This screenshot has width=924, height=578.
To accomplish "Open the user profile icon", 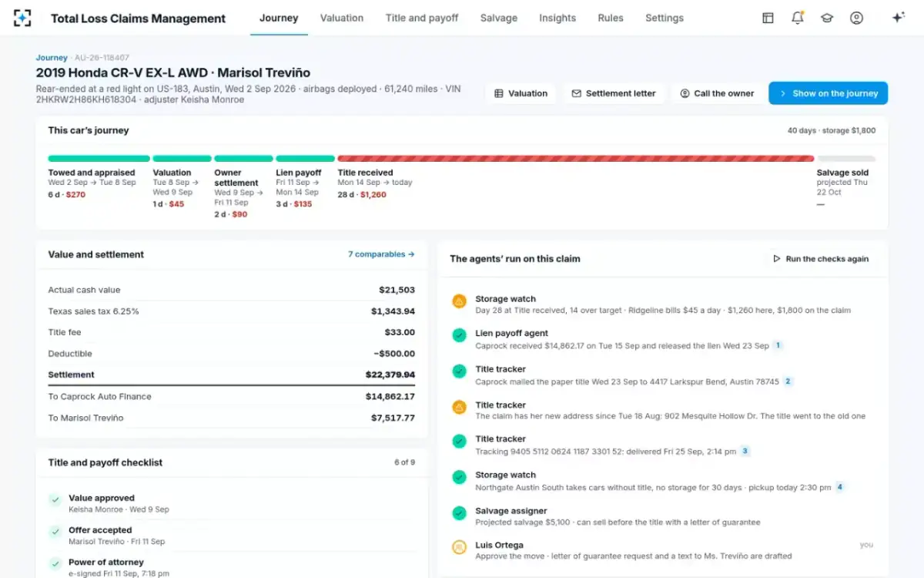I will coord(856,18).
